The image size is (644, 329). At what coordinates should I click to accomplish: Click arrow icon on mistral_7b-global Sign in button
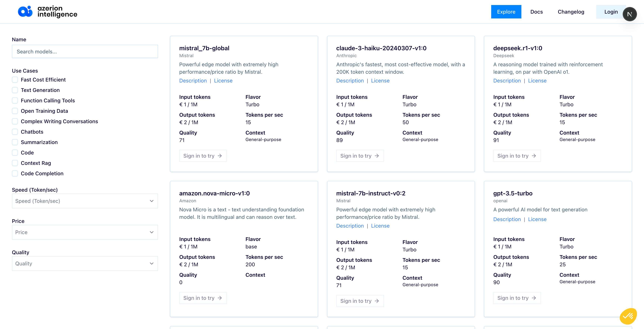[220, 156]
